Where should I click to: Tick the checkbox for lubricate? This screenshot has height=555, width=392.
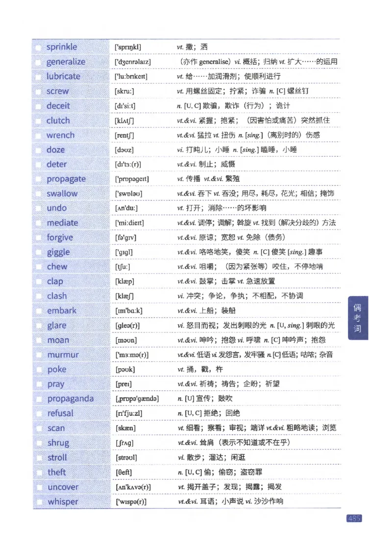[39, 76]
